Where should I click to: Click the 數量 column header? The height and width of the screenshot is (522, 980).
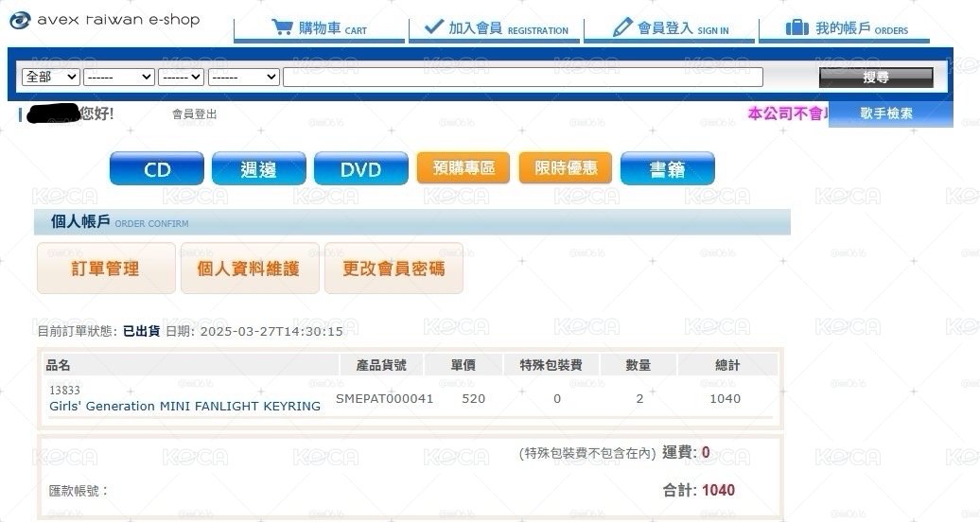(639, 365)
